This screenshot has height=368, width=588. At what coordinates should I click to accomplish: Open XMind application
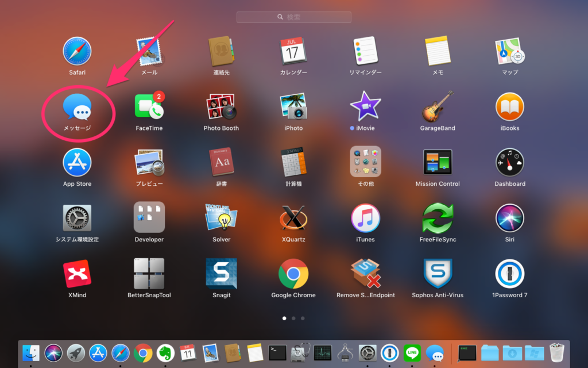77,274
